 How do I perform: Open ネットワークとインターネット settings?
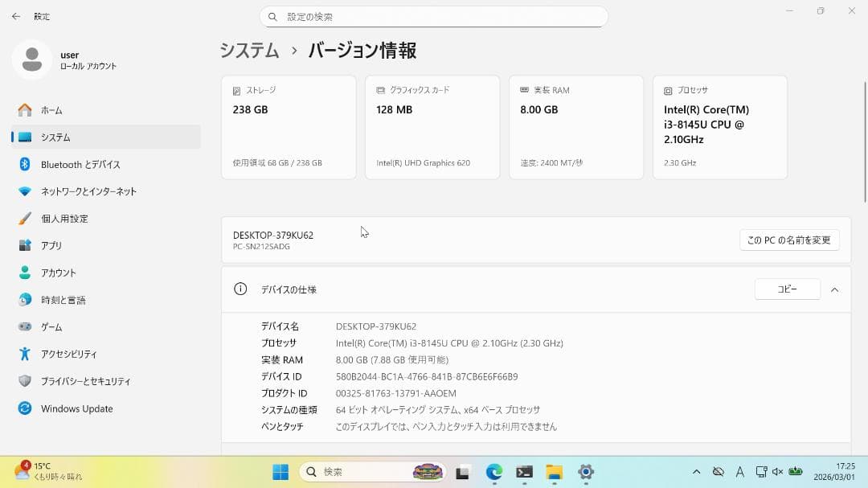pyautogui.click(x=106, y=191)
